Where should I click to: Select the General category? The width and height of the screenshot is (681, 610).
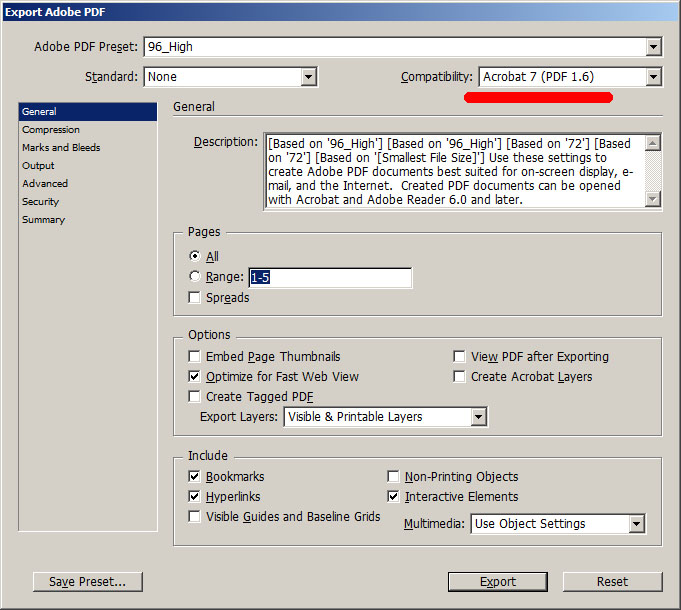click(88, 112)
